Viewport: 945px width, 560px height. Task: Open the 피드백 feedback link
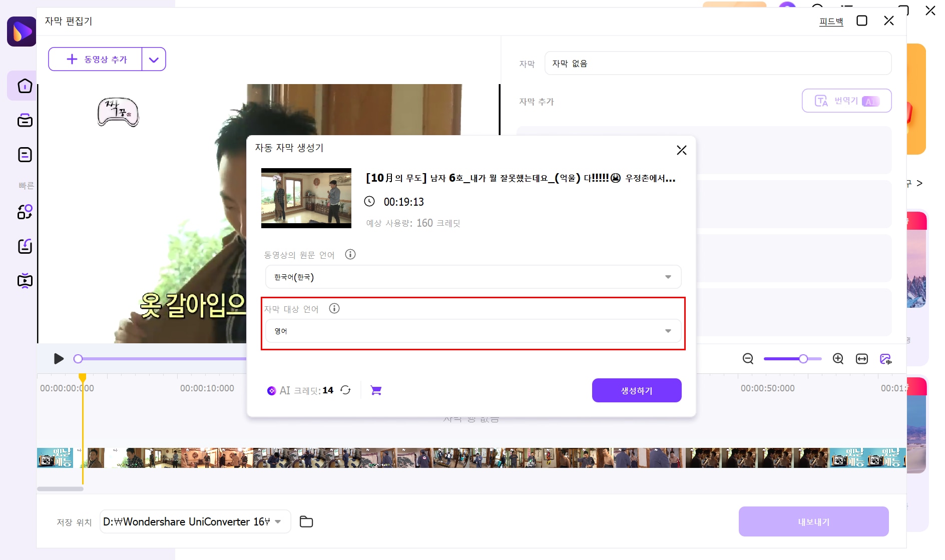click(x=831, y=22)
